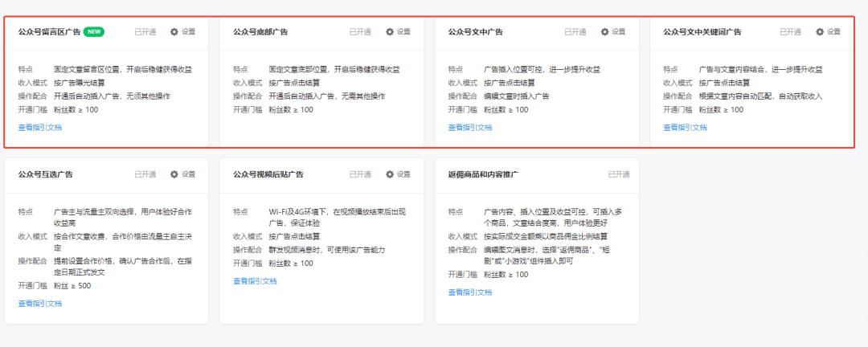
Task: Open 文档 link under 公众号视频后贴广告
Action: 269,281
